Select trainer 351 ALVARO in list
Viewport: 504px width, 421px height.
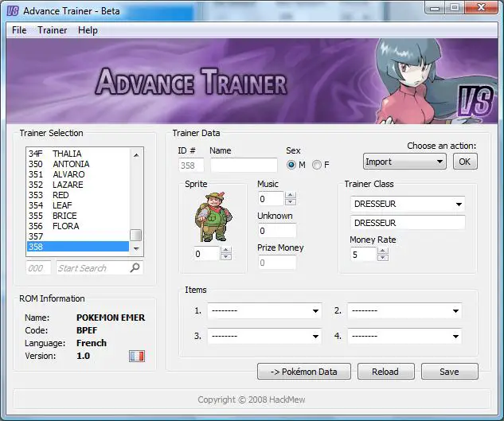[78, 174]
